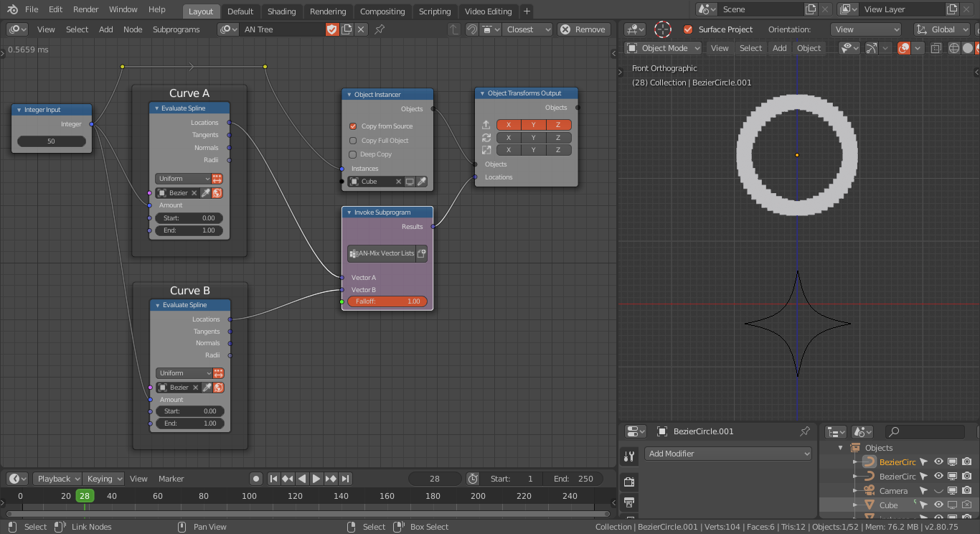This screenshot has height=534, width=980.
Task: Toggle scale Z in Object Transforms Output
Action: [559, 150]
